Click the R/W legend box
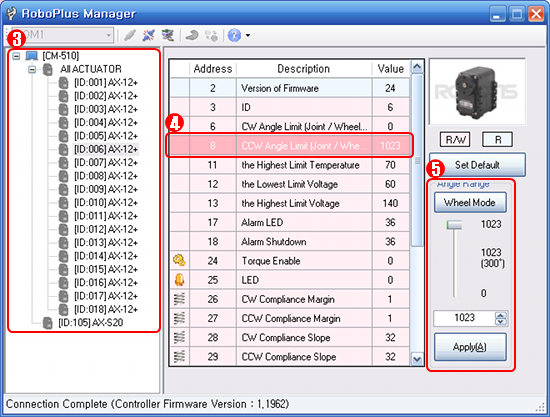Image resolution: width=550 pixels, height=417 pixels. pyautogui.click(x=455, y=140)
